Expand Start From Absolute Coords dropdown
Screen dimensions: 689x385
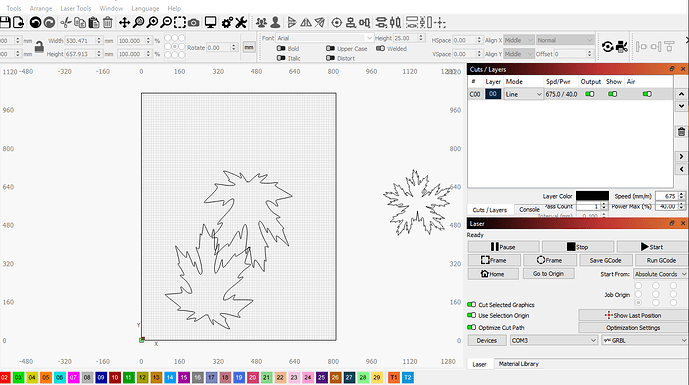coord(660,274)
